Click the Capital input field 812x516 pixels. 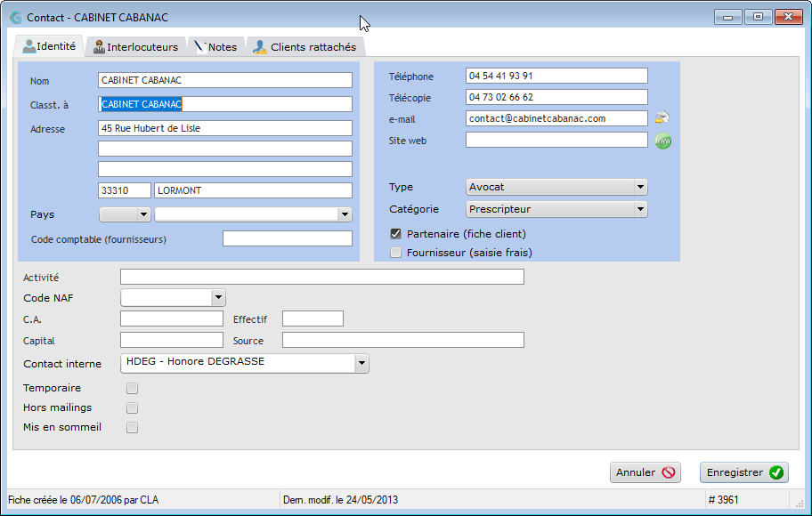click(172, 340)
